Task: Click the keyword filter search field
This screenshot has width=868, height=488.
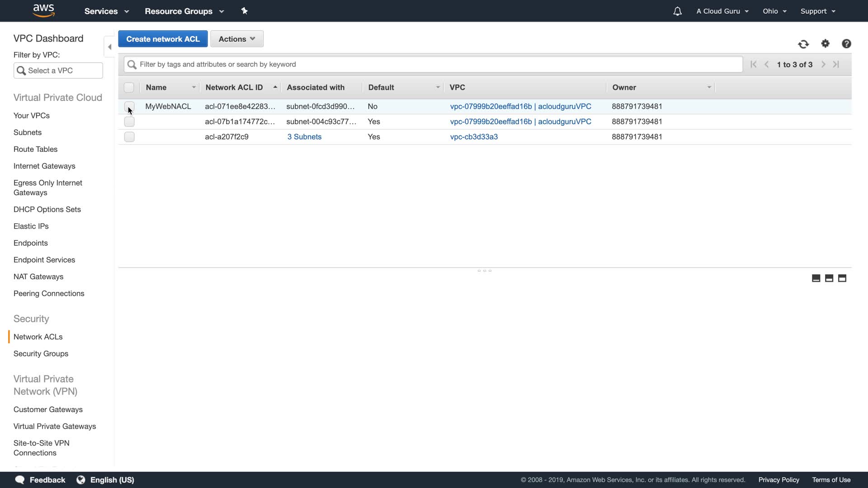Action: coord(433,64)
